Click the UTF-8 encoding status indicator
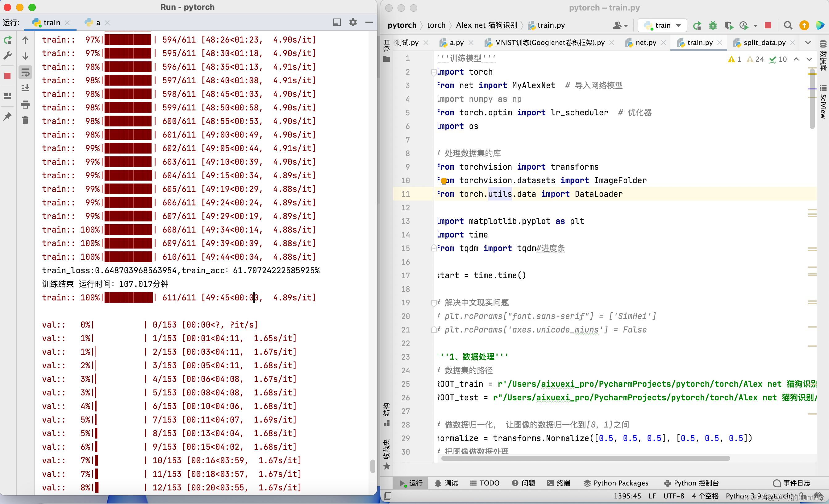Image resolution: width=829 pixels, height=504 pixels. [x=673, y=496]
